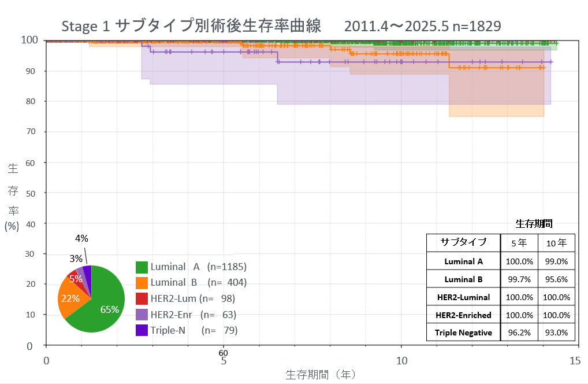
Task: Select the red HER2-Lum legend swatch
Action: [x=142, y=298]
